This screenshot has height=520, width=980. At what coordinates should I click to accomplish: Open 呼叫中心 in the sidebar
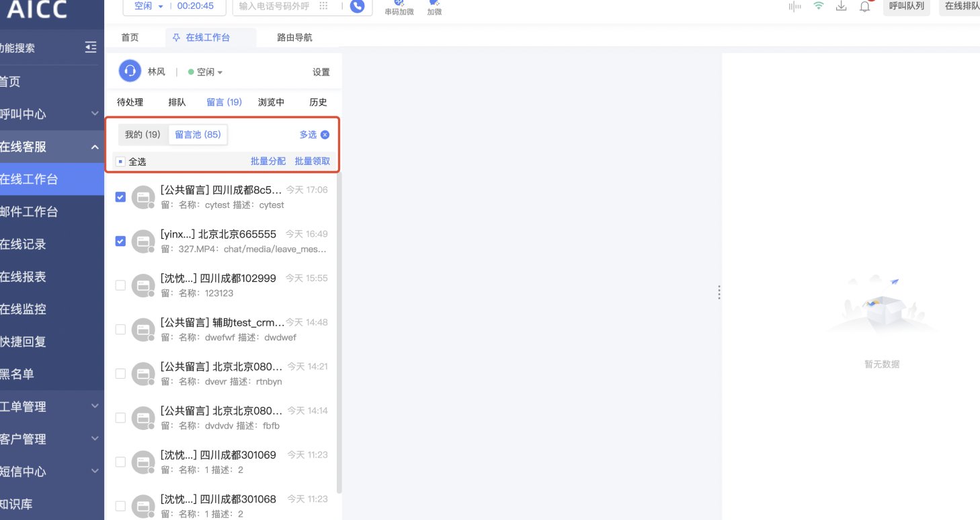pyautogui.click(x=52, y=114)
